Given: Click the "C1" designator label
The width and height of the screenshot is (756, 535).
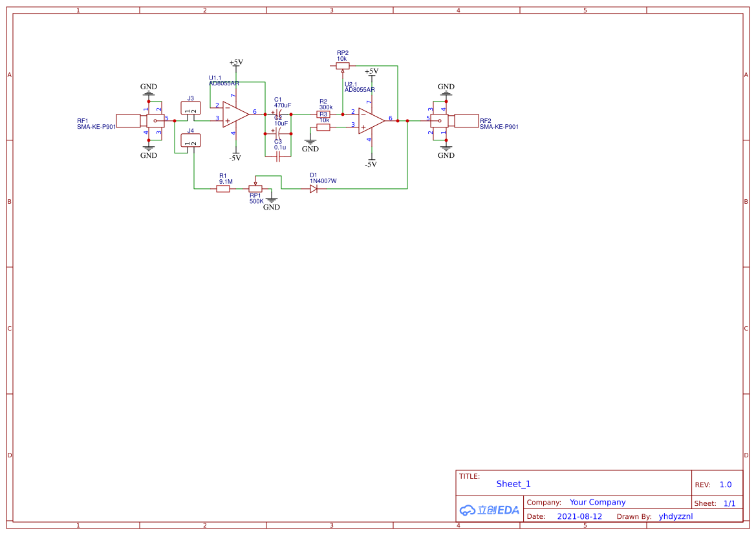Looking at the screenshot, I should (x=277, y=100).
